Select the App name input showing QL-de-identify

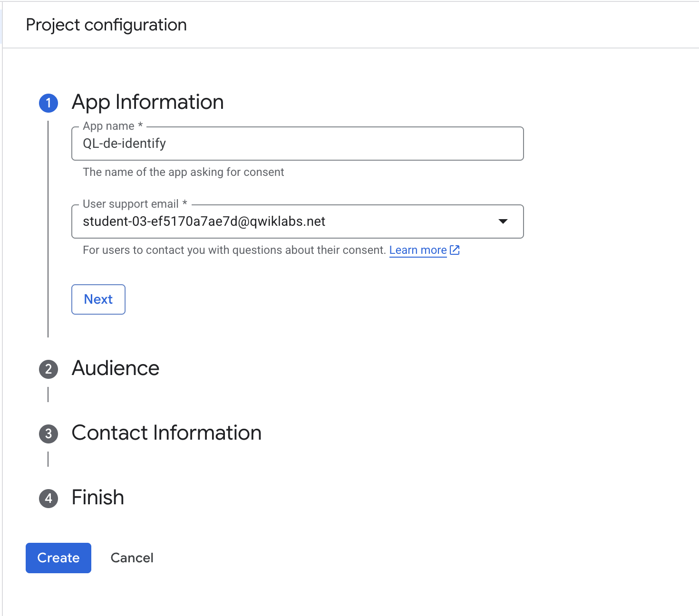(x=297, y=143)
